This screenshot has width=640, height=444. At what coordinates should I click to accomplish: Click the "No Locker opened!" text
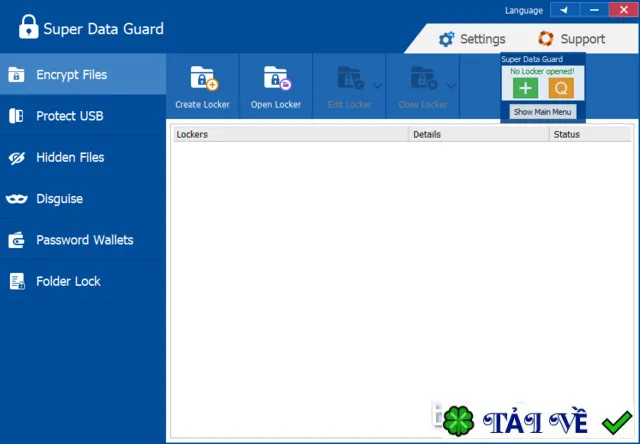542,71
